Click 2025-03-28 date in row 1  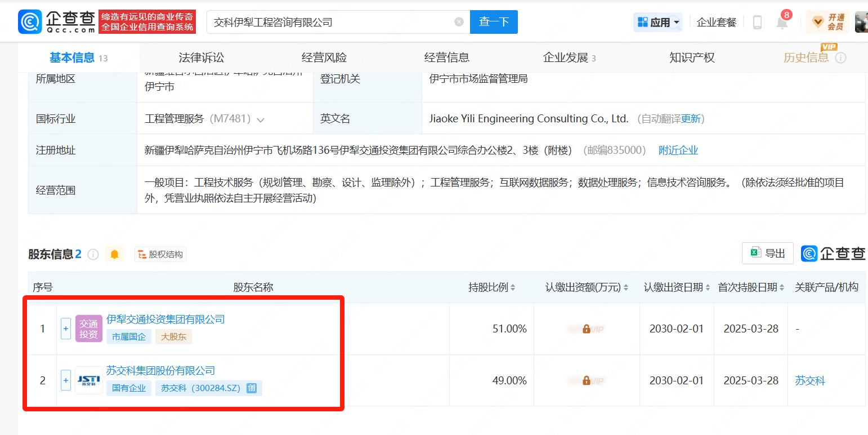pyautogui.click(x=751, y=329)
